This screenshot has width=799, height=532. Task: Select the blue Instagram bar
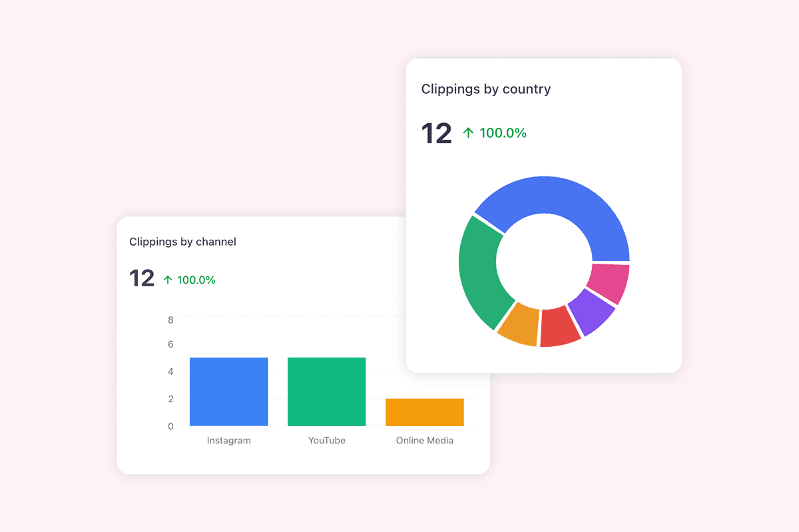click(x=228, y=391)
